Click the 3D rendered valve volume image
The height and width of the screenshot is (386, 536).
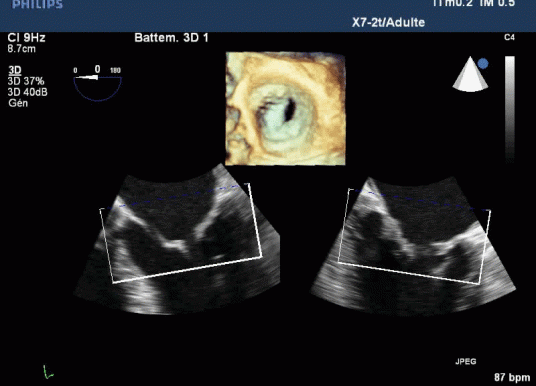[x=285, y=108]
